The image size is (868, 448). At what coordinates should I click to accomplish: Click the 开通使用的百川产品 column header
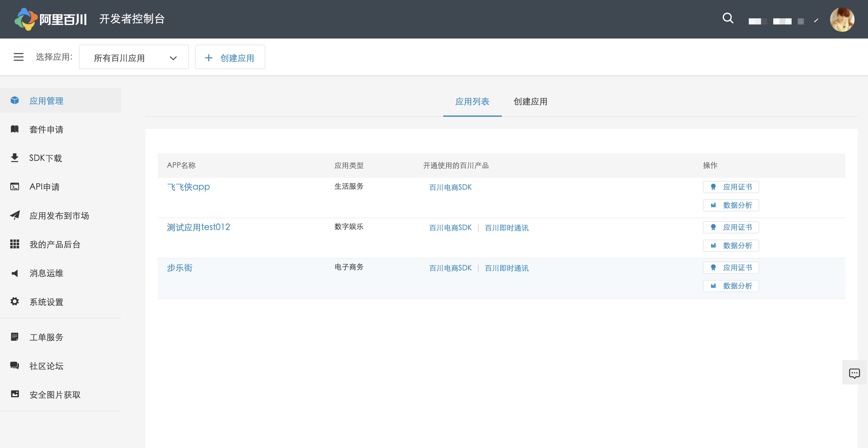pos(456,165)
